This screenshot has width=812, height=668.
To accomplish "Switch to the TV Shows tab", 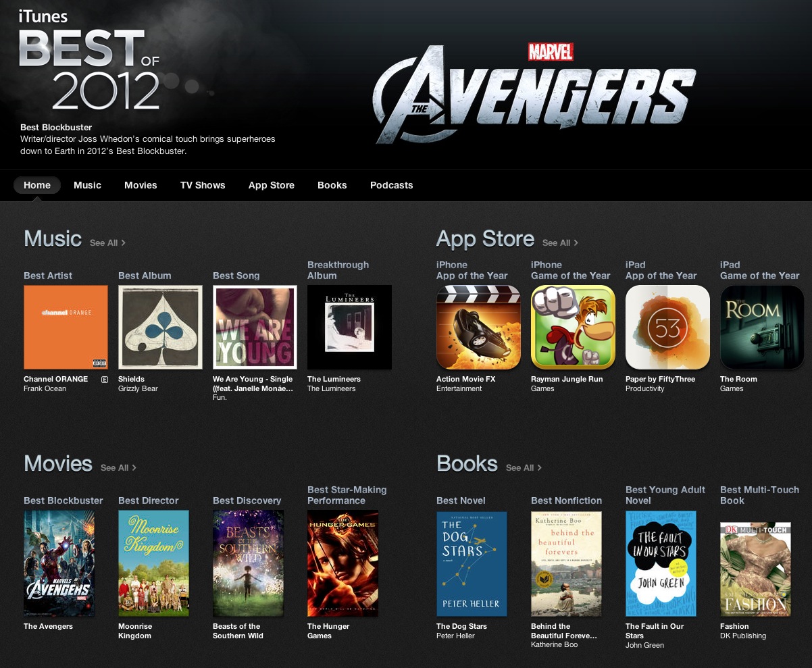I will (203, 185).
